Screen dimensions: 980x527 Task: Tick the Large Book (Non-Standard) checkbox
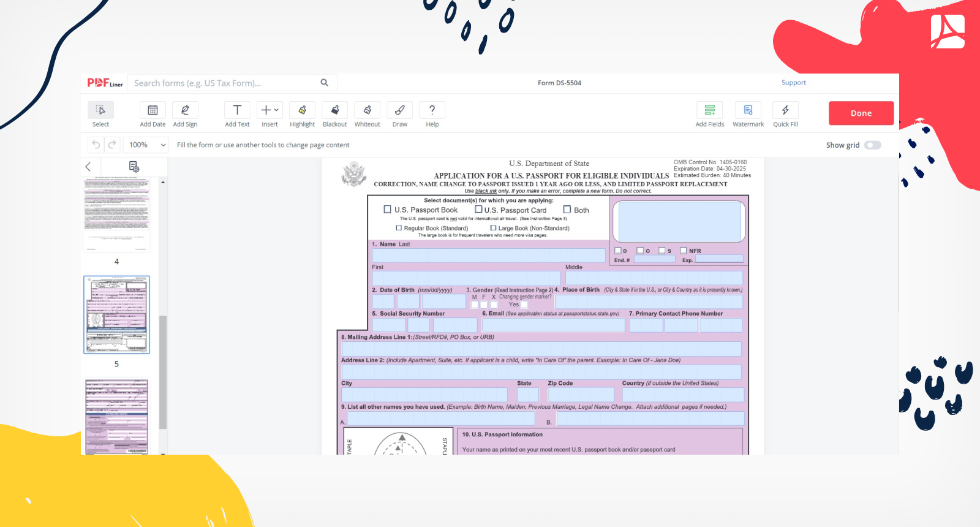[x=493, y=228]
